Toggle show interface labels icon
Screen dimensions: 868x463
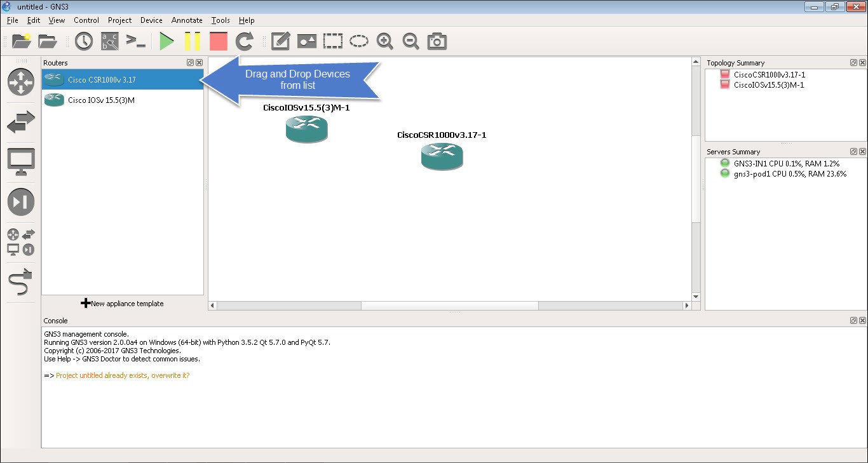coord(109,41)
